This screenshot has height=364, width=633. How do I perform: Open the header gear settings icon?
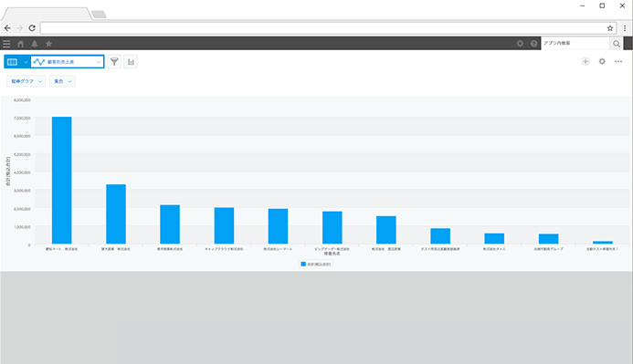pyautogui.click(x=520, y=44)
